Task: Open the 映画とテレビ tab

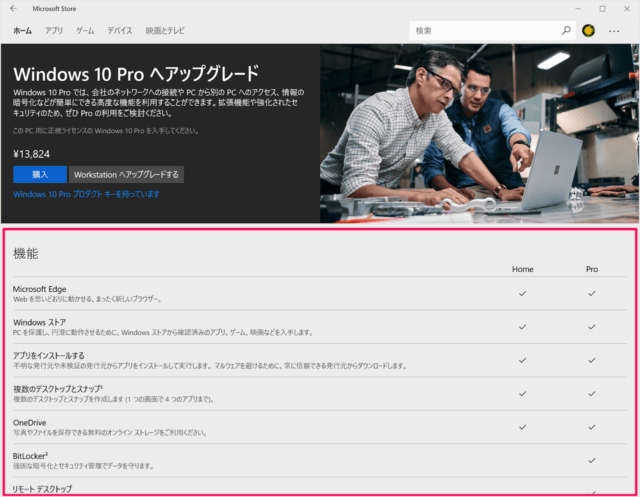Action: (x=164, y=31)
